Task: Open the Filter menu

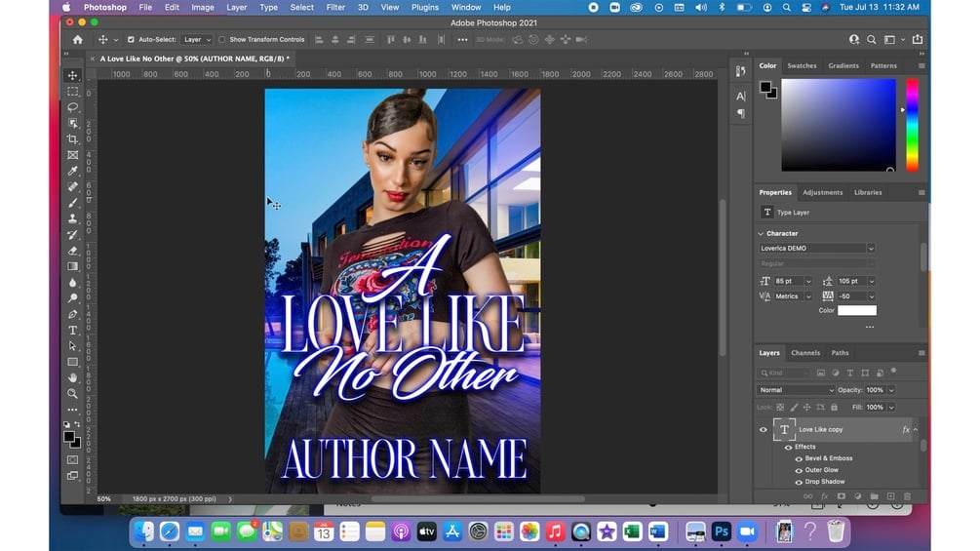Action: 335,7
